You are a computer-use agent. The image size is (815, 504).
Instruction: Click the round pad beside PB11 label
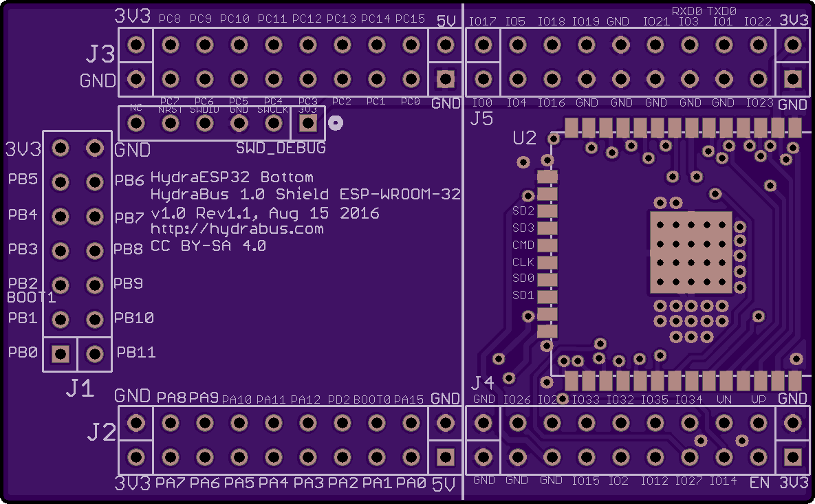[x=95, y=354]
